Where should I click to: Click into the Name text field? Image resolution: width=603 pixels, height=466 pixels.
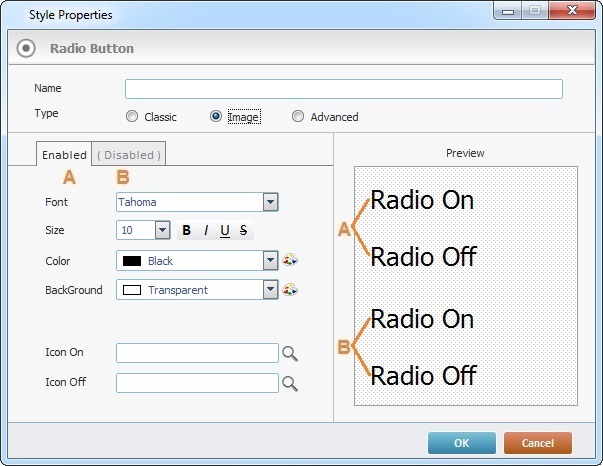pyautogui.click(x=343, y=89)
